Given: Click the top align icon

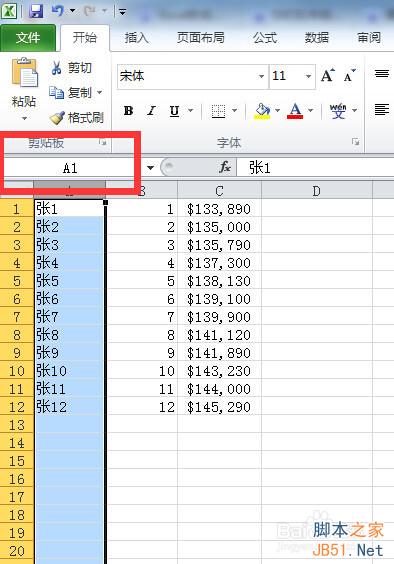Looking at the screenshot, I should pyautogui.click(x=382, y=74).
